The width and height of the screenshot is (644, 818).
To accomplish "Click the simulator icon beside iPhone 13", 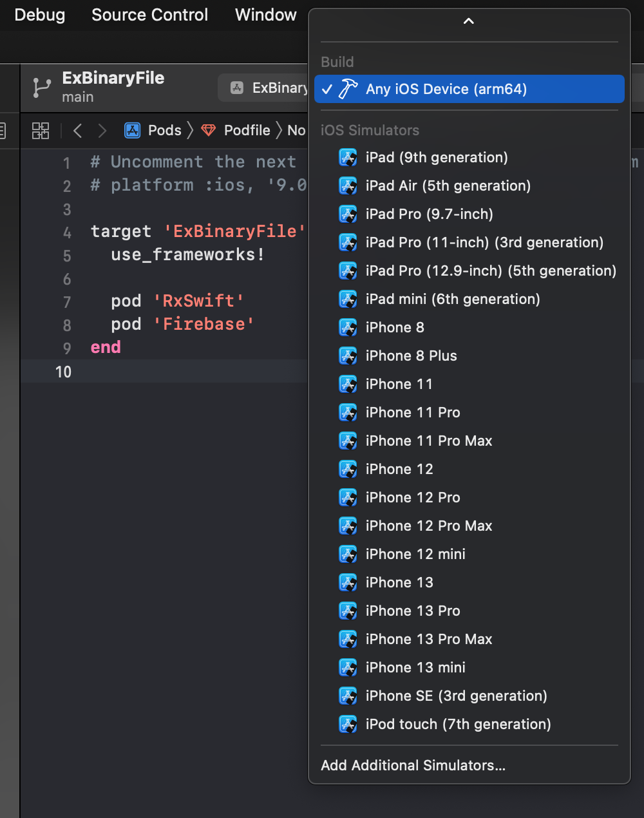I will click(348, 582).
